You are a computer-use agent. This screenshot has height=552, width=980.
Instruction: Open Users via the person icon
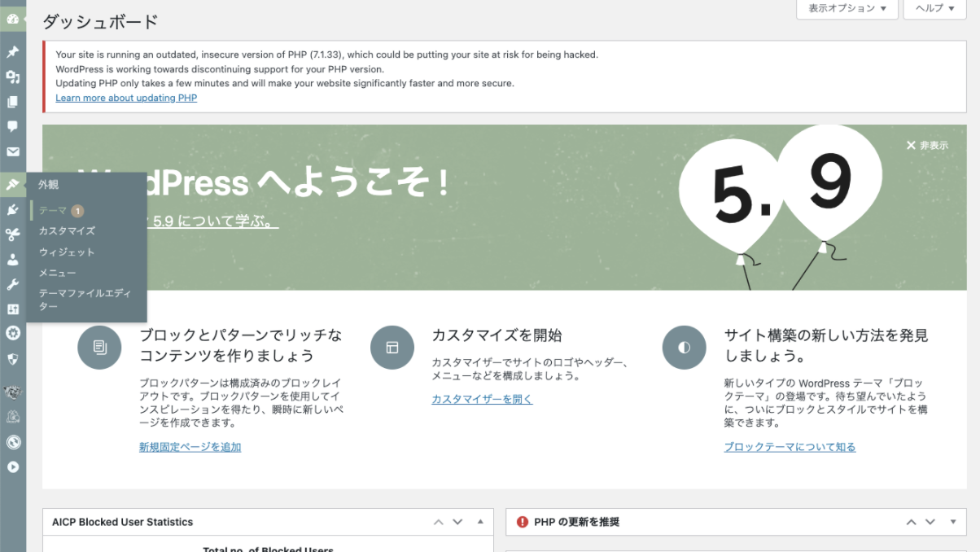(12, 260)
